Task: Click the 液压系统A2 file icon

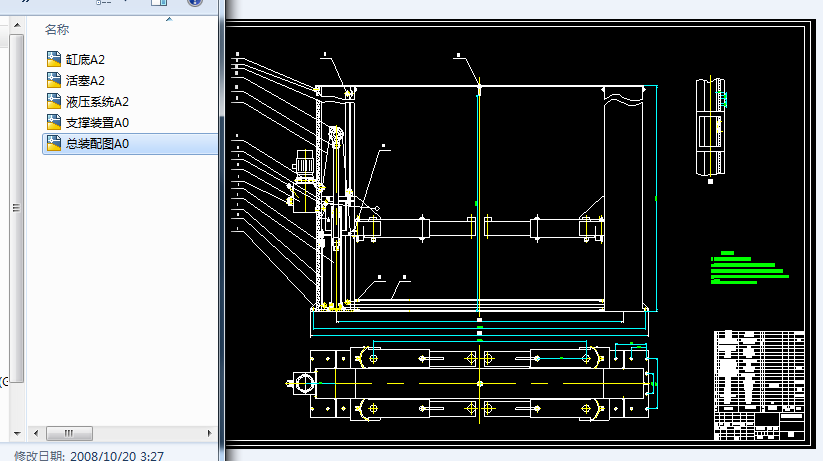Action: 54,101
